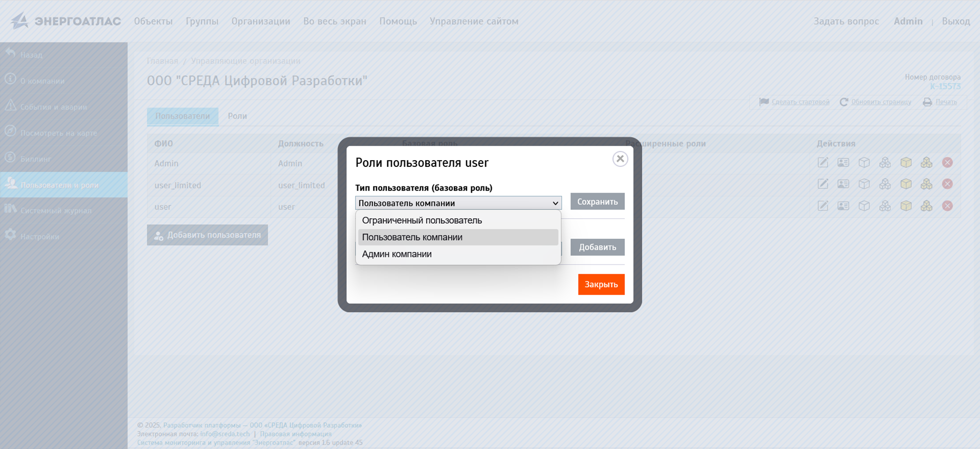Select 'Ограниченный пользователь' option

click(422, 220)
